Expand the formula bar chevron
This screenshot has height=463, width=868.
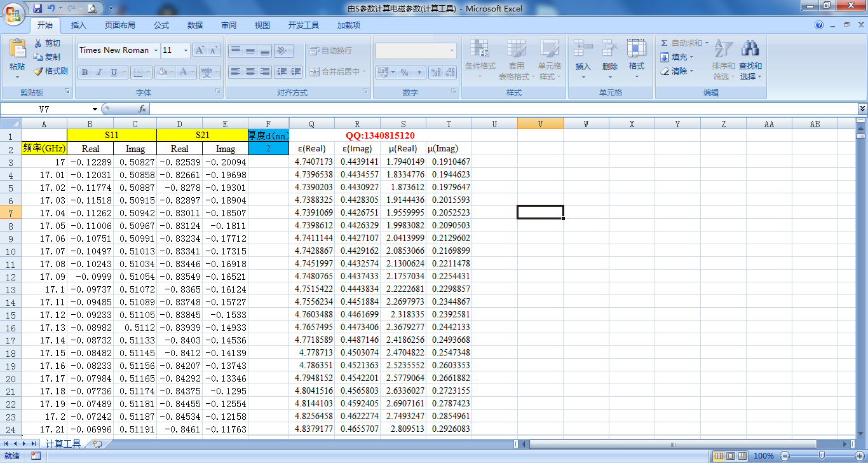click(x=862, y=109)
